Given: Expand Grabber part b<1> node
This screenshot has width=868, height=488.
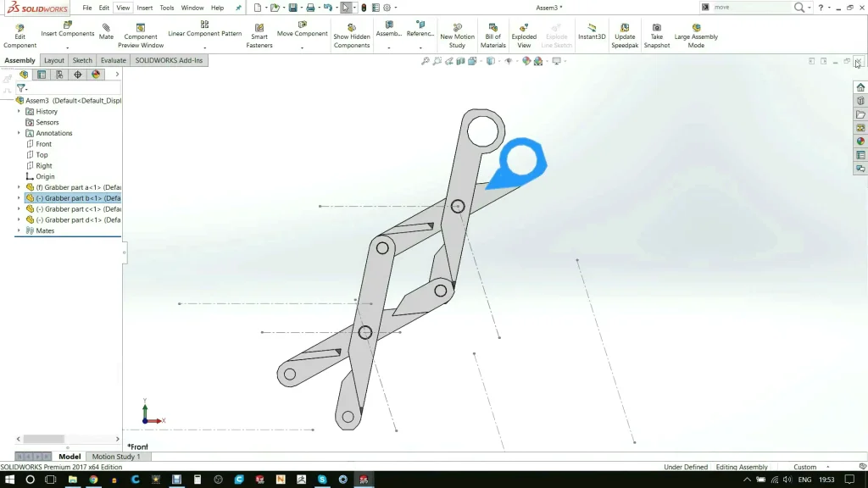Looking at the screenshot, I should (19, 198).
